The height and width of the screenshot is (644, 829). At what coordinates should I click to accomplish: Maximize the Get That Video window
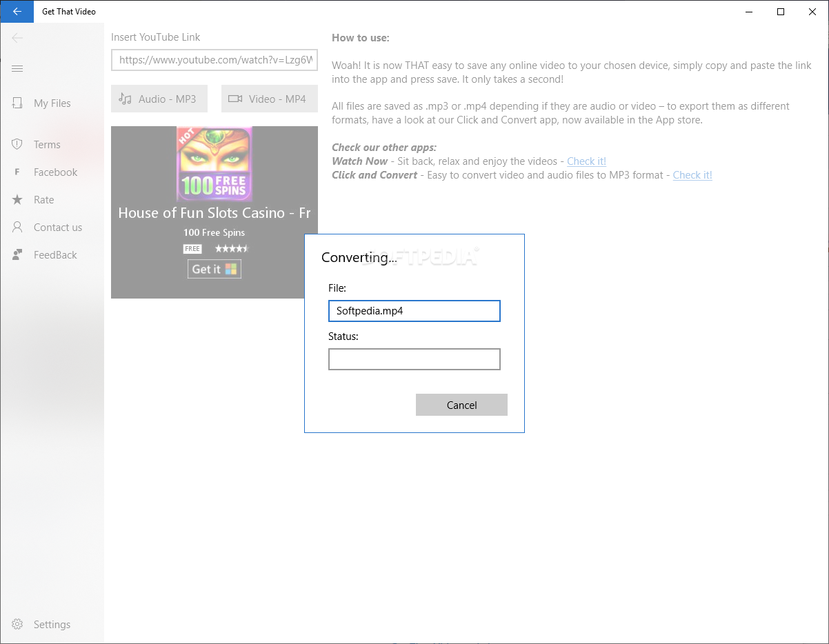781,12
